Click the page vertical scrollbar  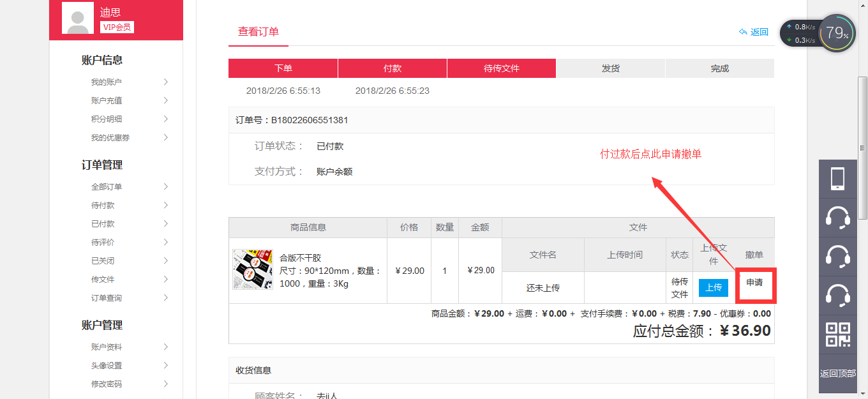(862, 147)
